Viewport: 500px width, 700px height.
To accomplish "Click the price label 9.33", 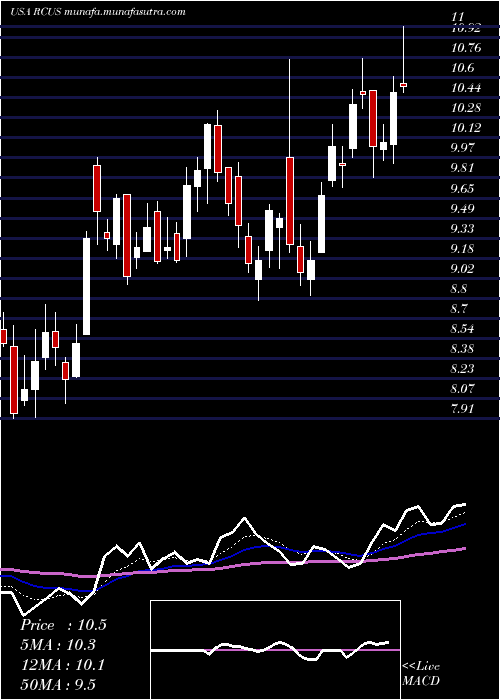I will [463, 229].
